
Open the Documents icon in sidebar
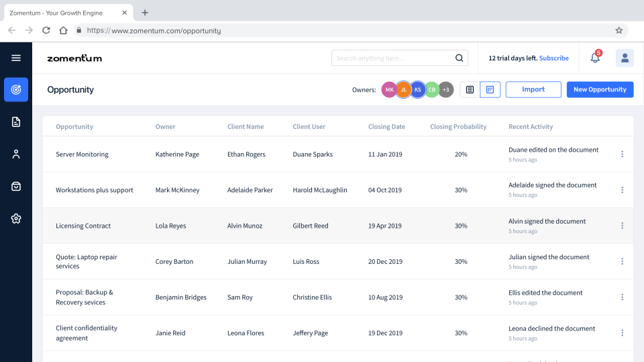[x=16, y=122]
